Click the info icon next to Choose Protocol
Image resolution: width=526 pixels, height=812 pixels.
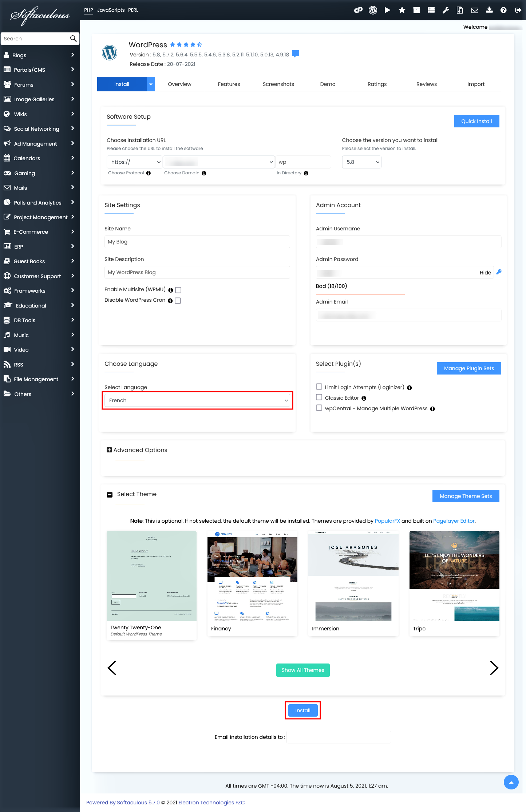coord(149,173)
